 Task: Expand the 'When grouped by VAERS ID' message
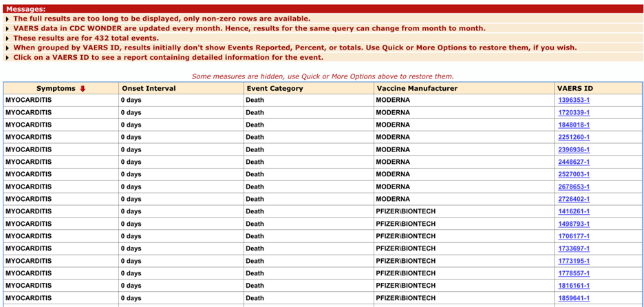point(8,48)
